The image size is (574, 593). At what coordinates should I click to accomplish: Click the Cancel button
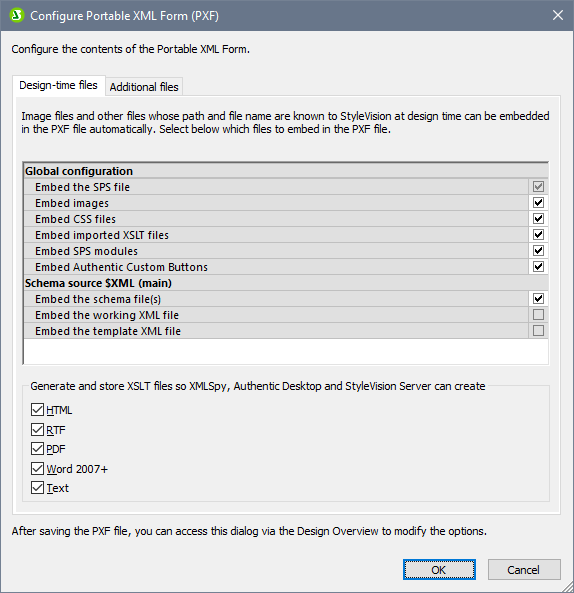click(524, 570)
